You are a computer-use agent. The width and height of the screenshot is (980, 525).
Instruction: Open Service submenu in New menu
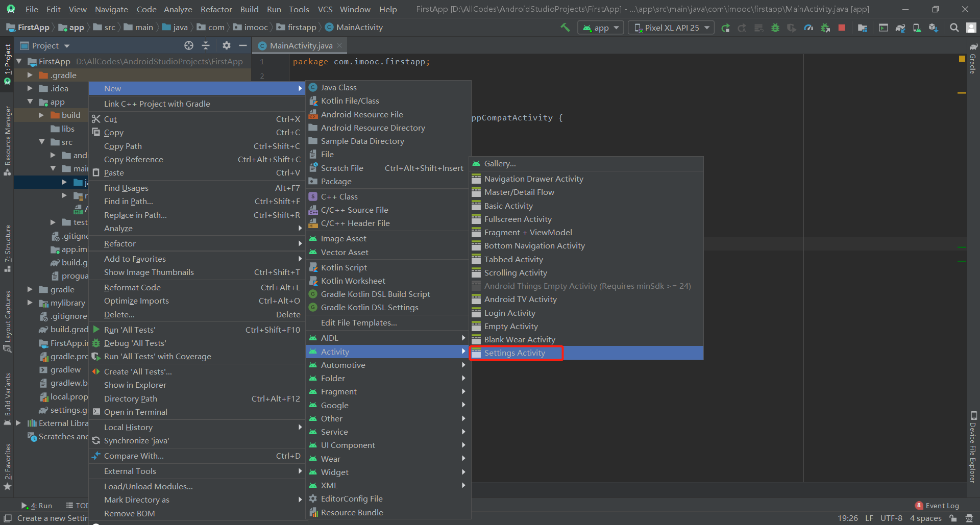pos(388,432)
